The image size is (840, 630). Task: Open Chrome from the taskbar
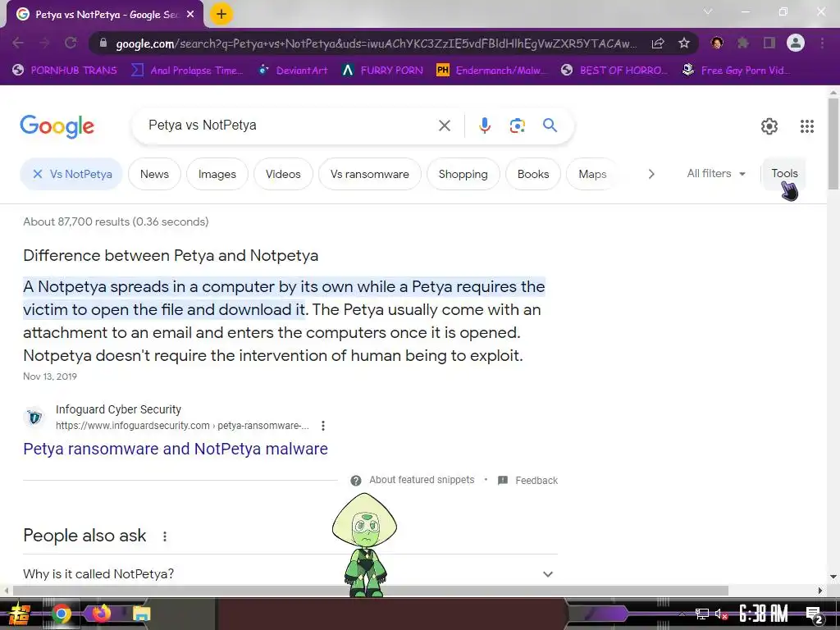61,614
